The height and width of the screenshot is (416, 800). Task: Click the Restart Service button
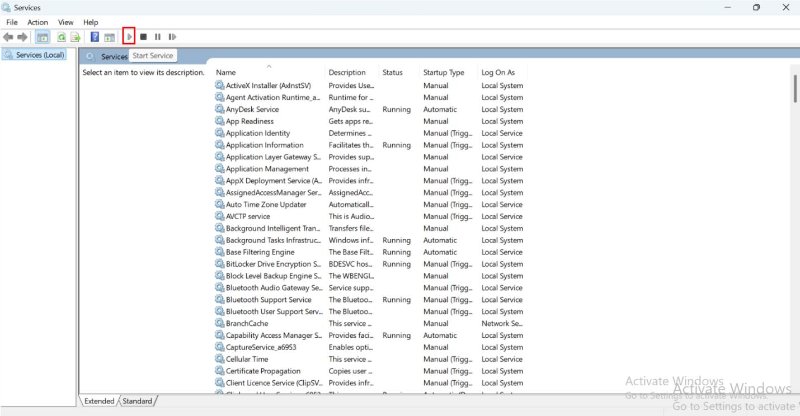[172, 37]
